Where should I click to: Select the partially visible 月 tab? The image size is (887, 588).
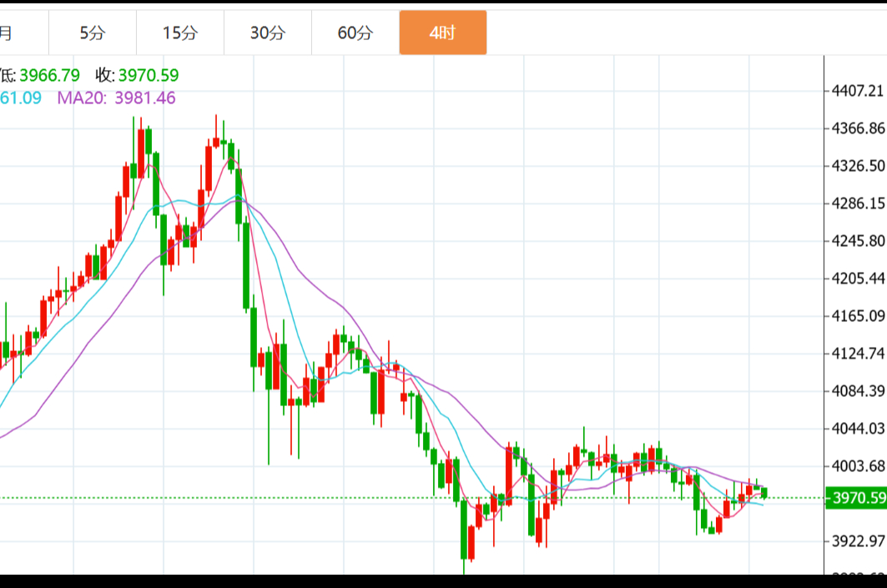tap(7, 33)
